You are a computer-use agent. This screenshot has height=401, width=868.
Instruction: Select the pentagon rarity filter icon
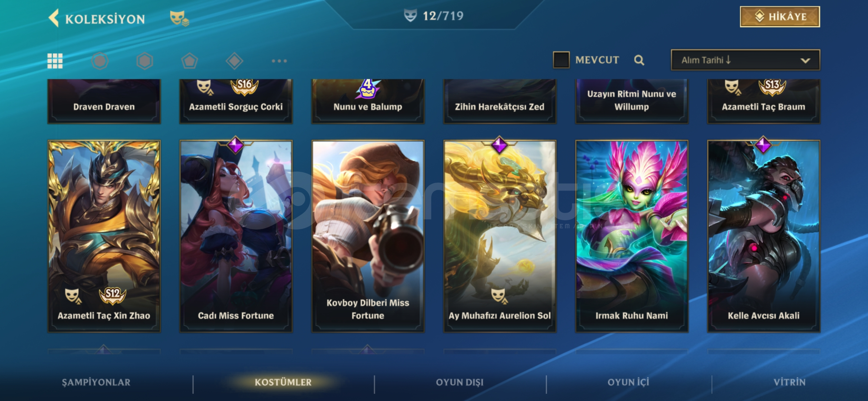tap(190, 61)
